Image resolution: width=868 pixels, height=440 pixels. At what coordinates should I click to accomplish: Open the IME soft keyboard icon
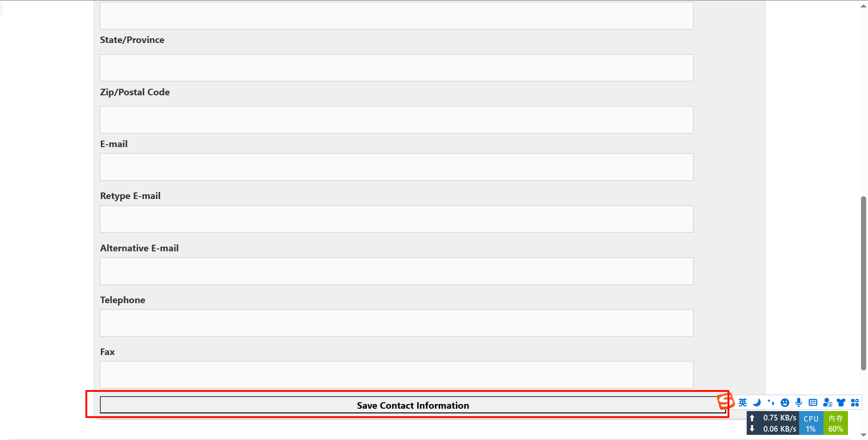tap(813, 403)
